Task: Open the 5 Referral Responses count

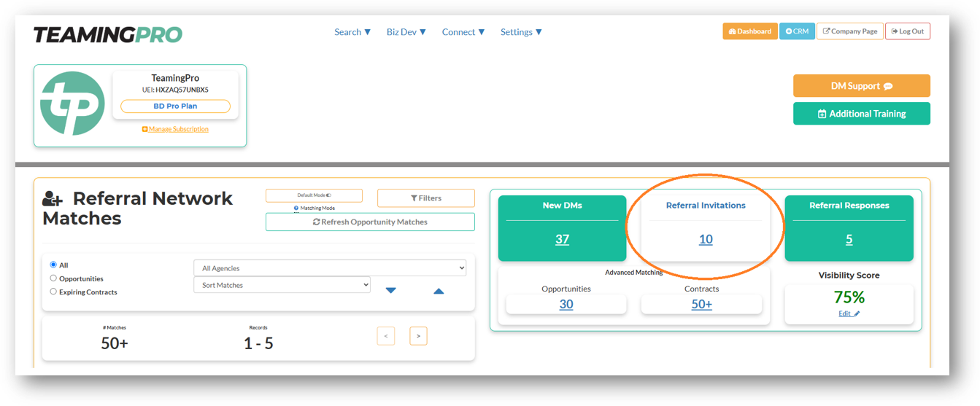Action: click(x=849, y=239)
